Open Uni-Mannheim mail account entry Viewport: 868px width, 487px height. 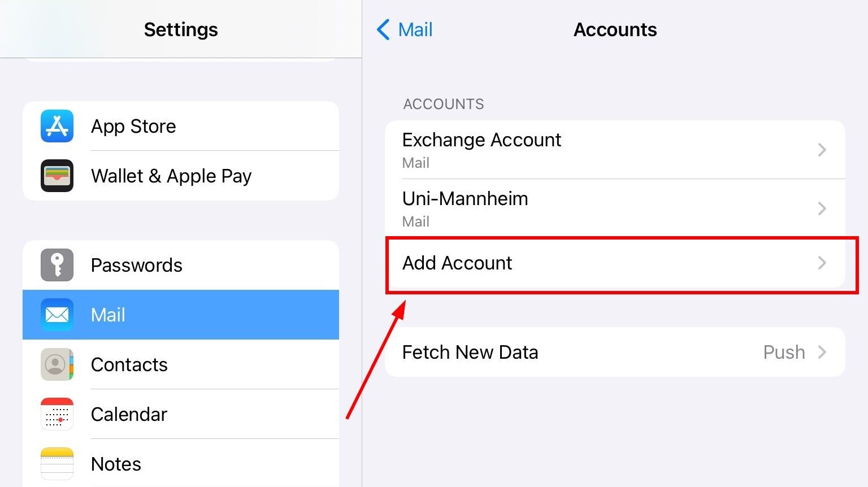[x=615, y=208]
